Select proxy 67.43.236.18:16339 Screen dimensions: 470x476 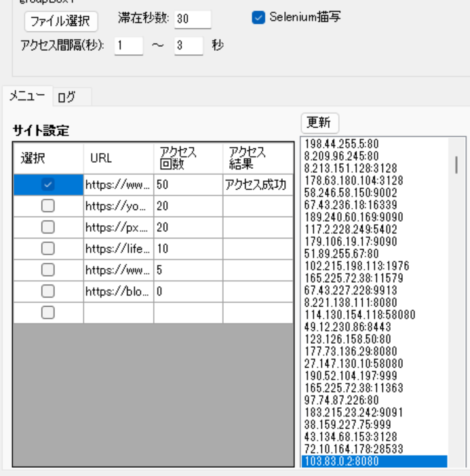pyautogui.click(x=374, y=205)
